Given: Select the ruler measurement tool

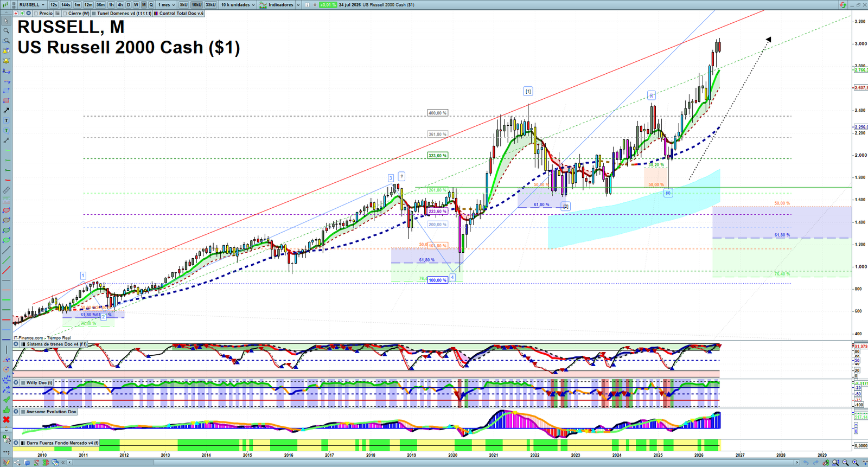Looking at the screenshot, I should coord(7,190).
